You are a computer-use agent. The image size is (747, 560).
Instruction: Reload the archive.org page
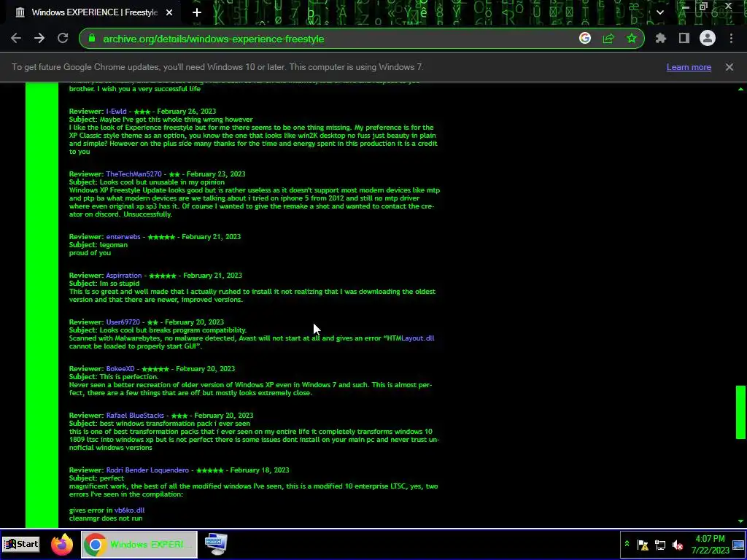pyautogui.click(x=63, y=39)
